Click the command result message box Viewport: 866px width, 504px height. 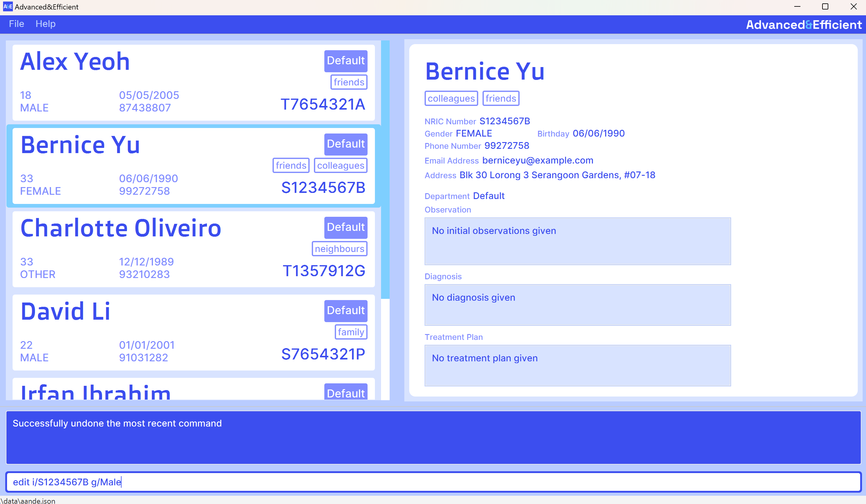(x=433, y=437)
